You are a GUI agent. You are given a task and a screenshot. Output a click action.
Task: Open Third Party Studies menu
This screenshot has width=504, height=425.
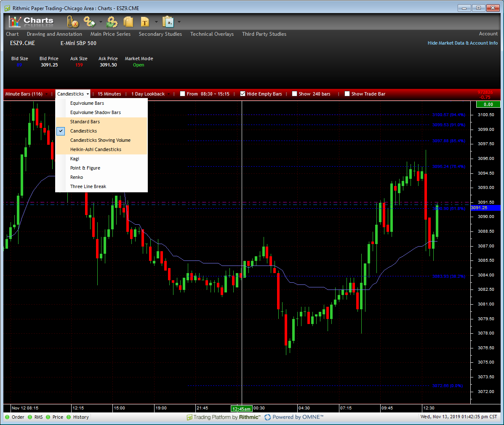(264, 34)
